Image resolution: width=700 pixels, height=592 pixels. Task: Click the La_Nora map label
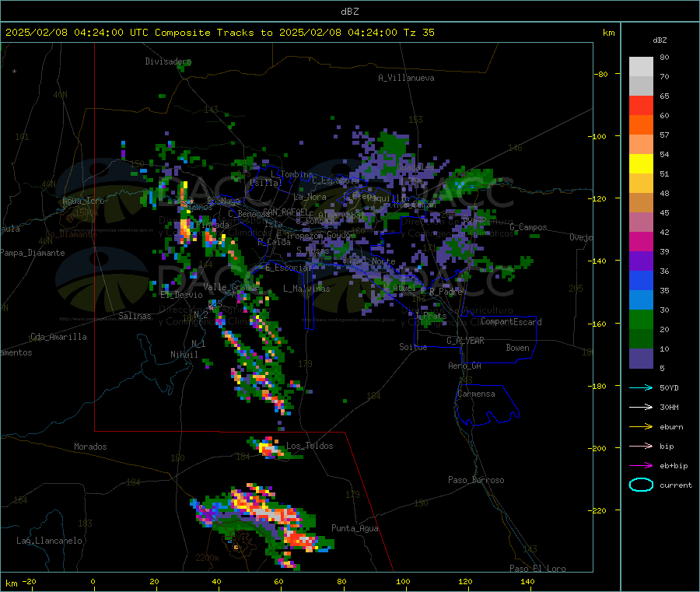click(x=310, y=197)
